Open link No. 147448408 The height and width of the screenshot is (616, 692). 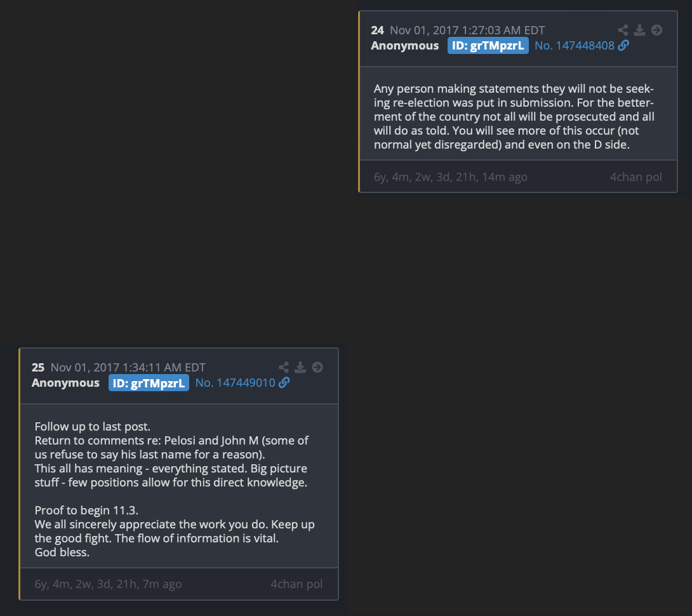574,46
